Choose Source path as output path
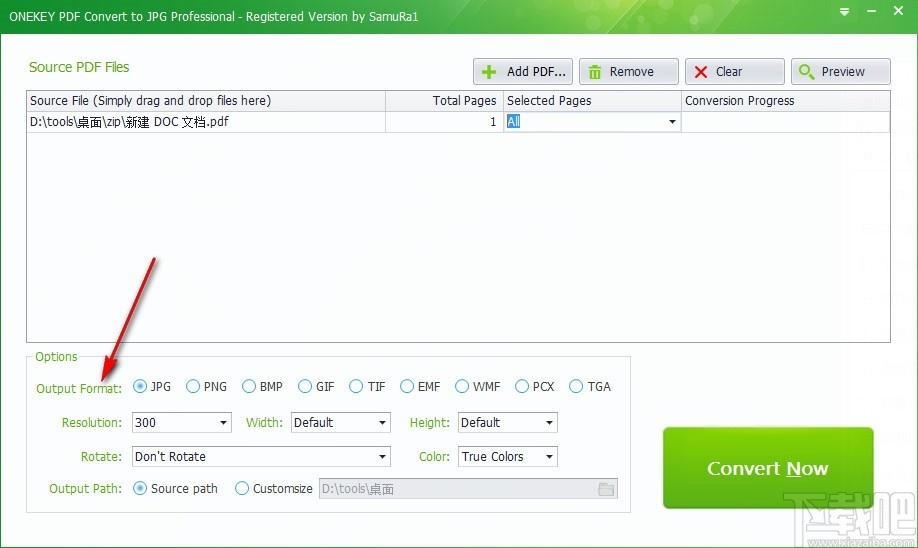 pos(175,488)
